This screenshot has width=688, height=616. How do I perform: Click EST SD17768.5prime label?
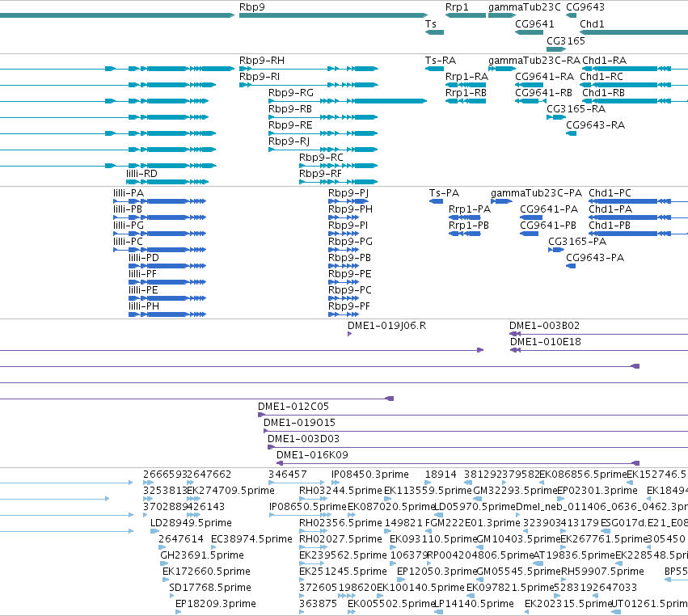[x=209, y=588]
